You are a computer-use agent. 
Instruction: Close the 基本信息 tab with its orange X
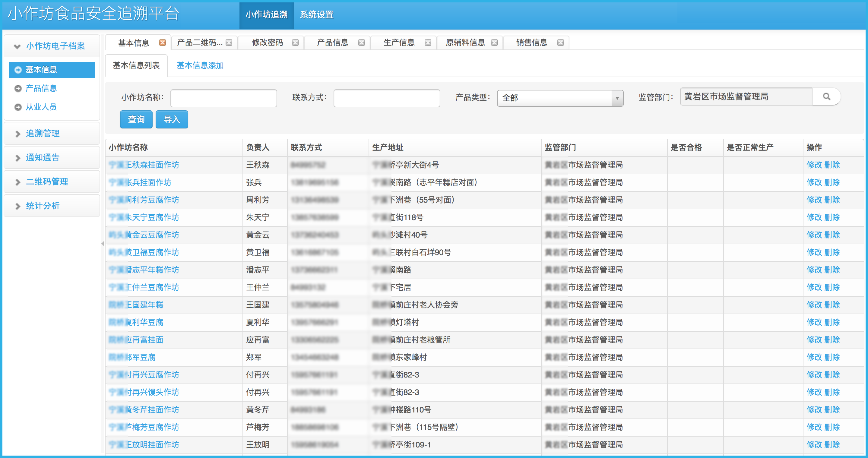[x=163, y=43]
